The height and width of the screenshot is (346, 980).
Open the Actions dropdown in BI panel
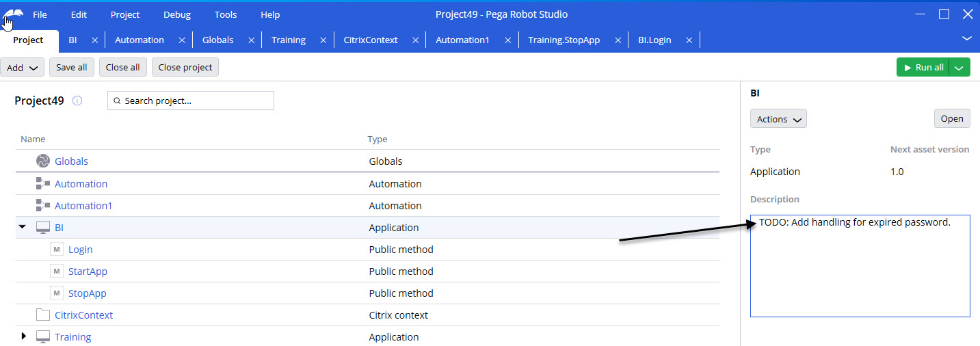(x=778, y=119)
